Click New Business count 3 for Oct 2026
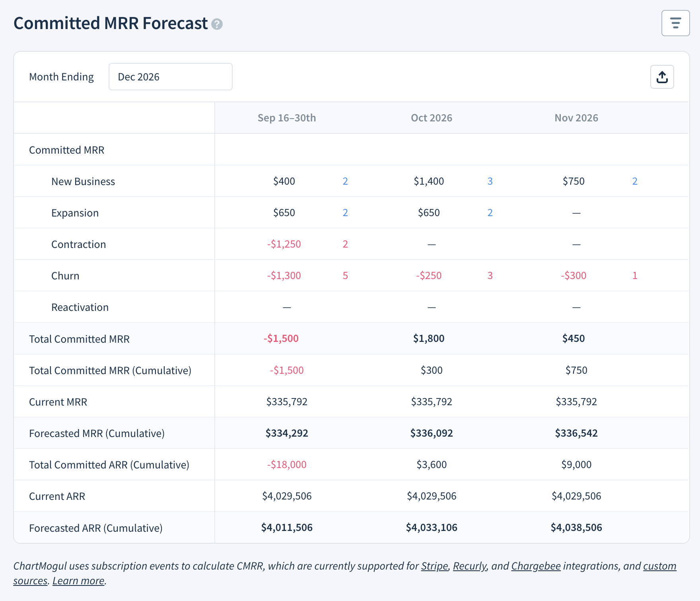This screenshot has width=700, height=601. 490,181
